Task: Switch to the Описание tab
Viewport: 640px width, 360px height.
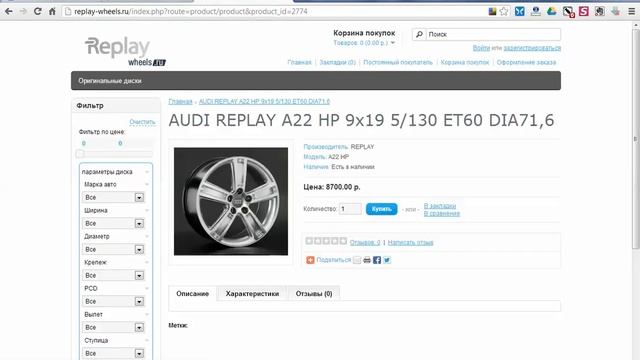Action: point(192,293)
